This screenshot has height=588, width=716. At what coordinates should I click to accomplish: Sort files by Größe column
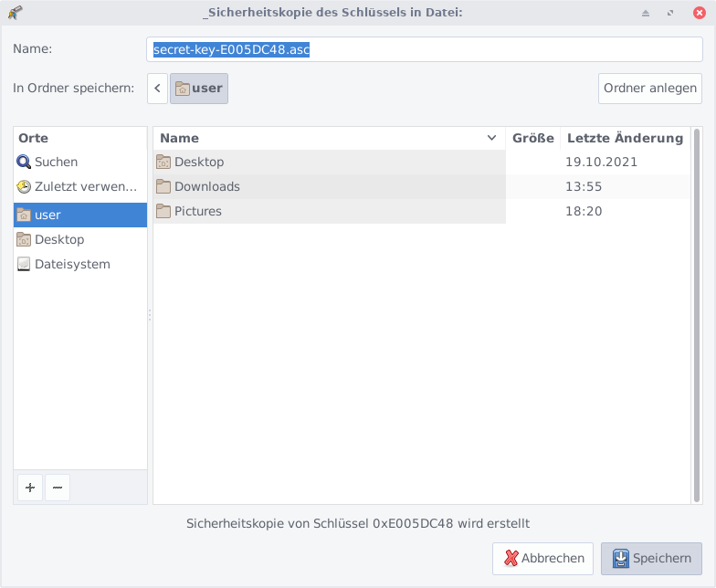point(532,139)
